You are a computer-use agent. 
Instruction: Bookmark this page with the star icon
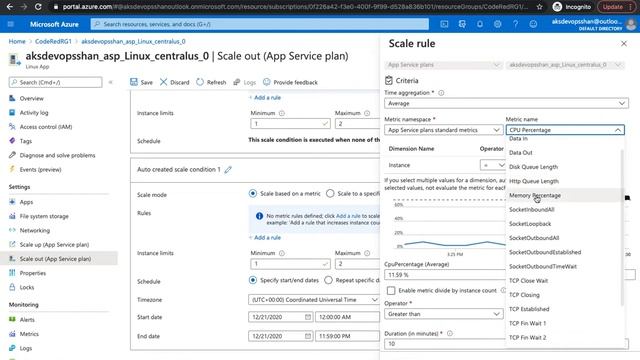tap(540, 7)
